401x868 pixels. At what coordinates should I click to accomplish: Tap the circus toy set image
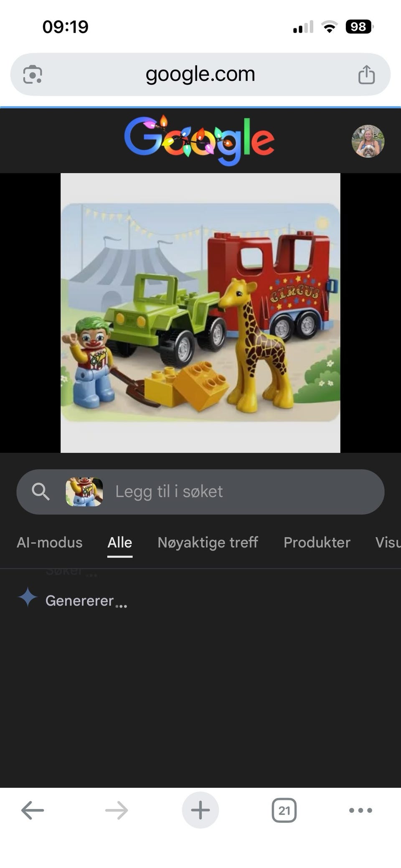[x=200, y=312]
